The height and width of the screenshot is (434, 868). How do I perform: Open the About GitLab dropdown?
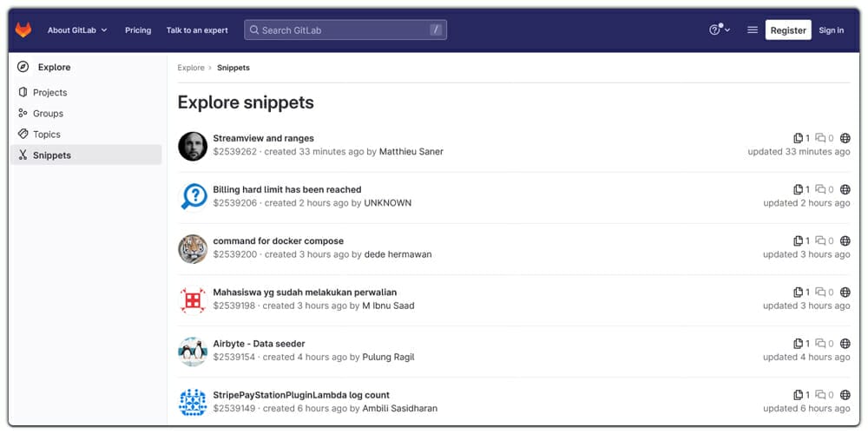click(x=77, y=30)
